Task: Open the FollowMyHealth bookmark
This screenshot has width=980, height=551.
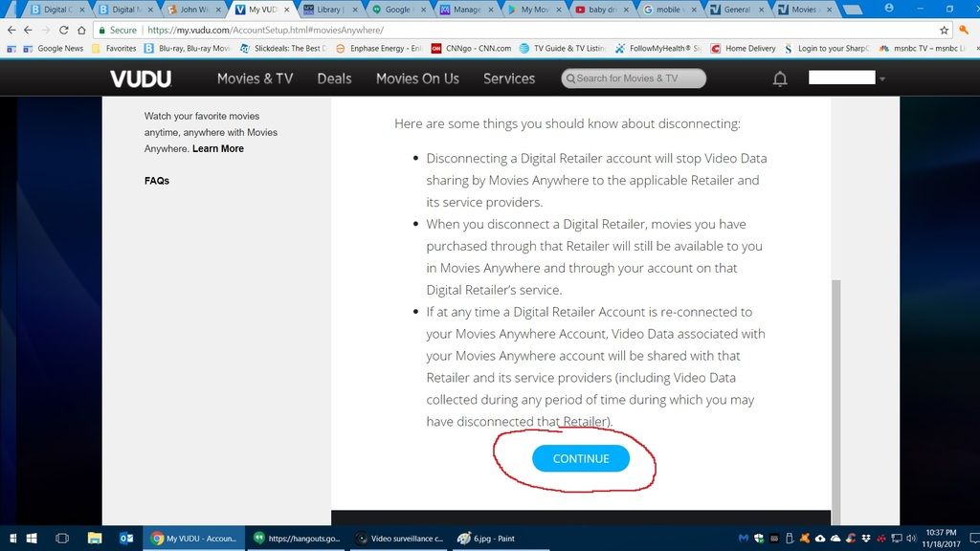Action: [x=658, y=48]
